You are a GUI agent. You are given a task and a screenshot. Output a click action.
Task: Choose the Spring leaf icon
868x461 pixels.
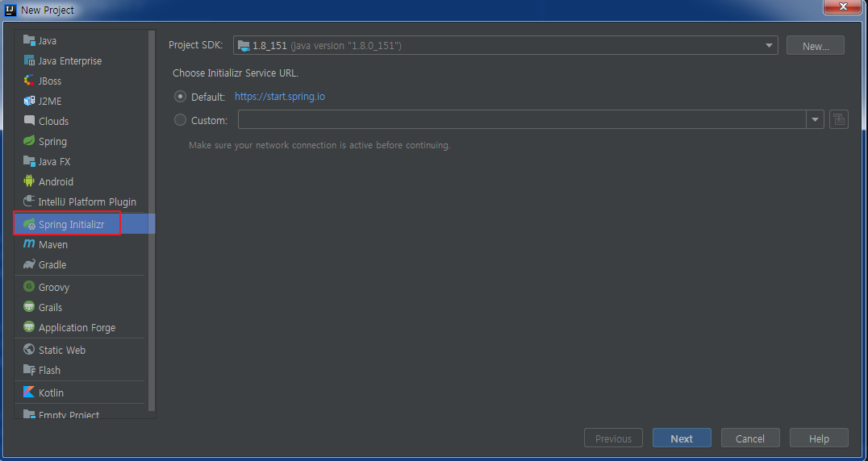[x=29, y=141]
